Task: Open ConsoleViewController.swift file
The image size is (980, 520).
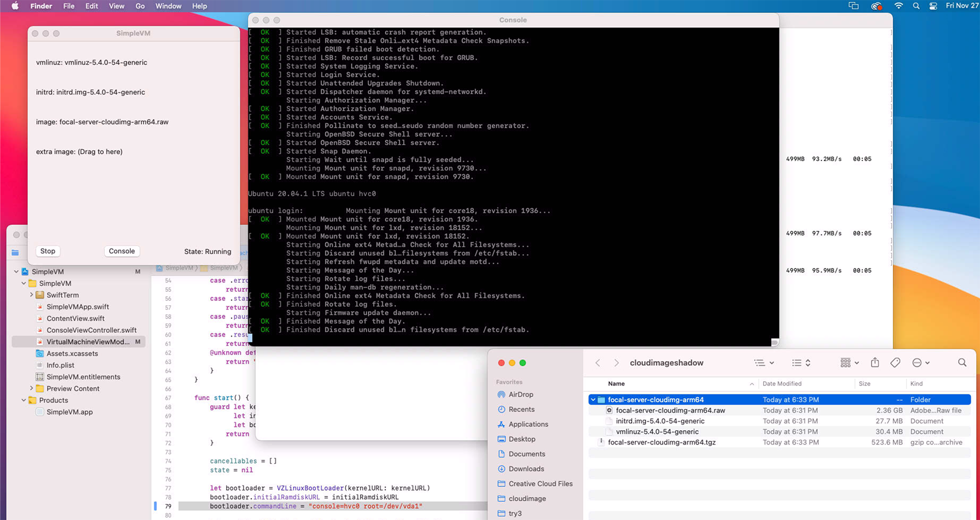Action: [91, 330]
